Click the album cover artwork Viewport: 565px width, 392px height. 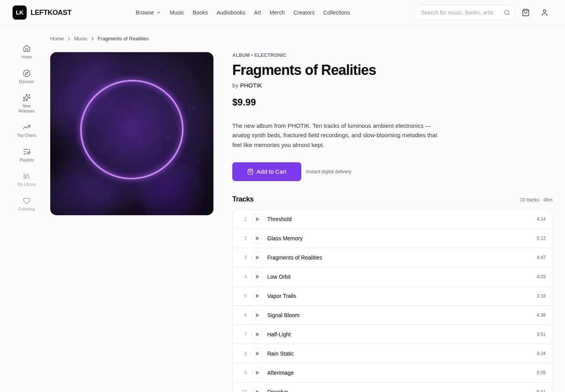[132, 134]
